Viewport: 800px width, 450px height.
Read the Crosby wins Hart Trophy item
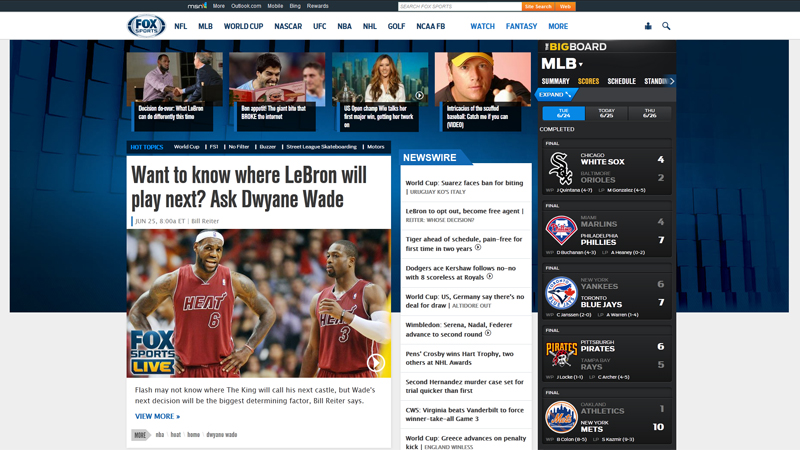459,358
